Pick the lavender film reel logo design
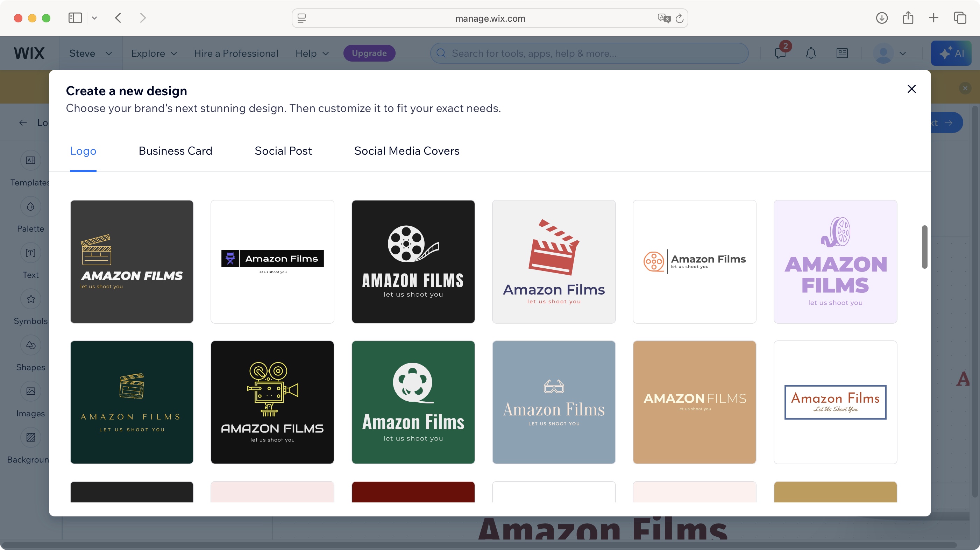Viewport: 980px width, 550px height. coord(836,261)
